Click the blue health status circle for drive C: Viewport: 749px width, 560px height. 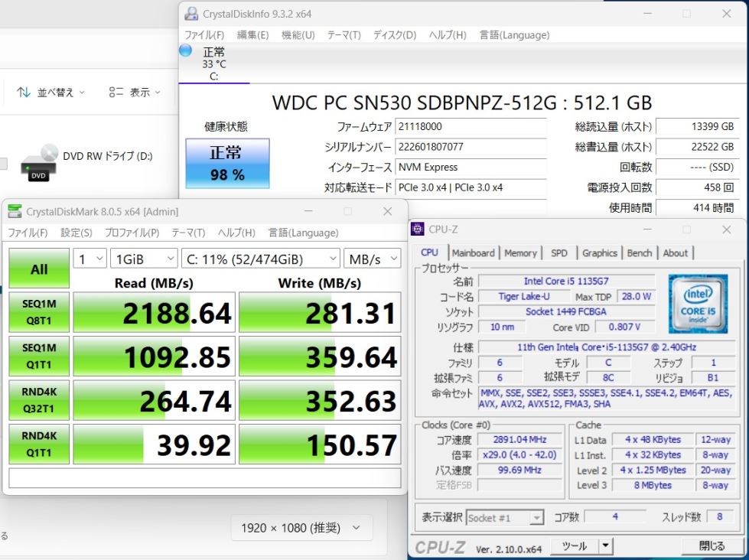(x=185, y=50)
